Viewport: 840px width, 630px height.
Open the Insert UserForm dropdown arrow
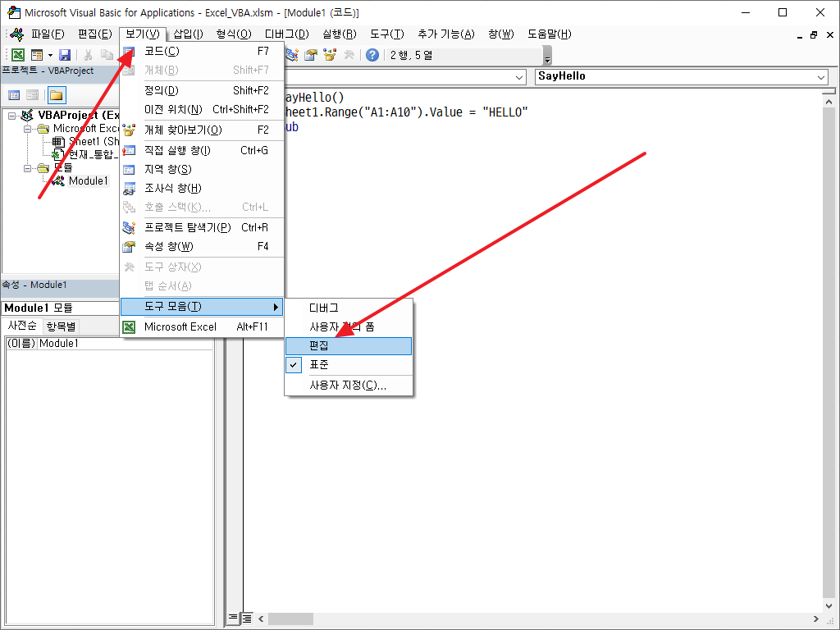(x=50, y=55)
